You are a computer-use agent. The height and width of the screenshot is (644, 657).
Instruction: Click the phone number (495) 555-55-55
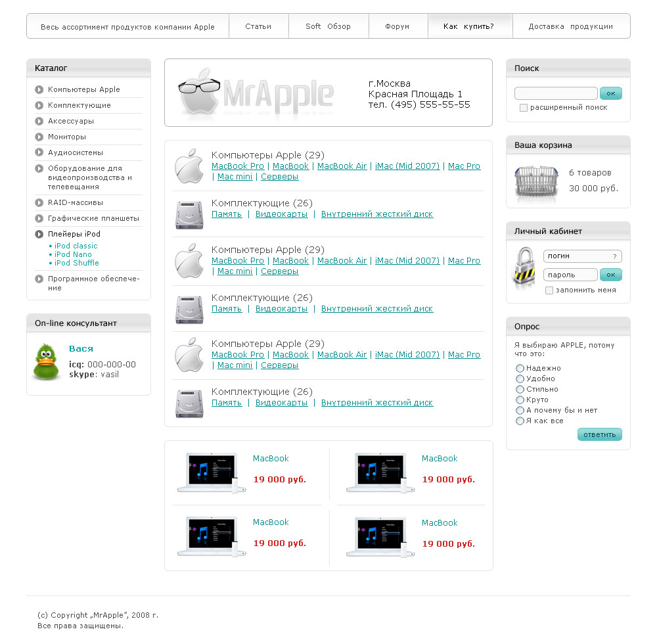430,104
